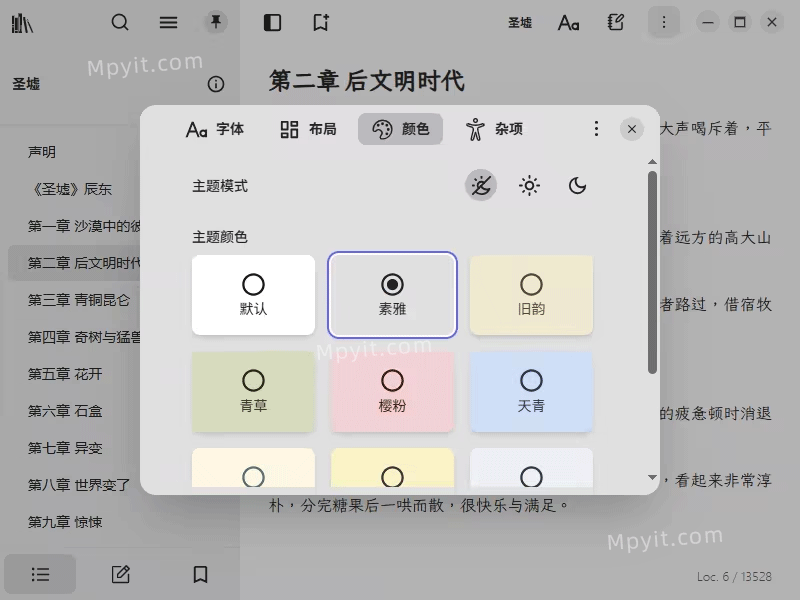Switch to the 布局 tab

[x=308, y=129]
